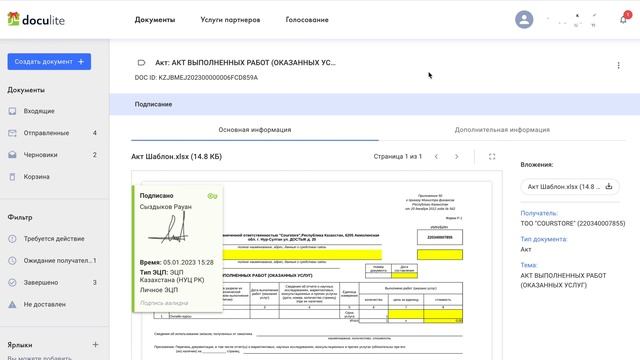Click the Не доставлен warning icon
The width and height of the screenshot is (640, 360).
12,304
